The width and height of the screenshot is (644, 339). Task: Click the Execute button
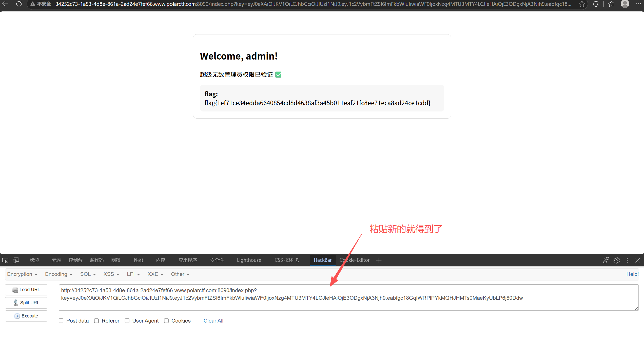point(26,316)
